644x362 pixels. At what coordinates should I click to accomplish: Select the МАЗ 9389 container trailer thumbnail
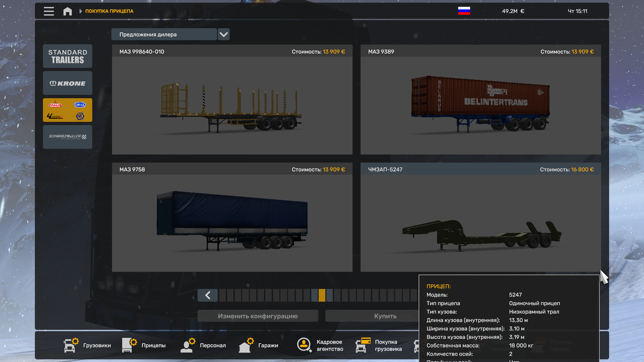480,106
